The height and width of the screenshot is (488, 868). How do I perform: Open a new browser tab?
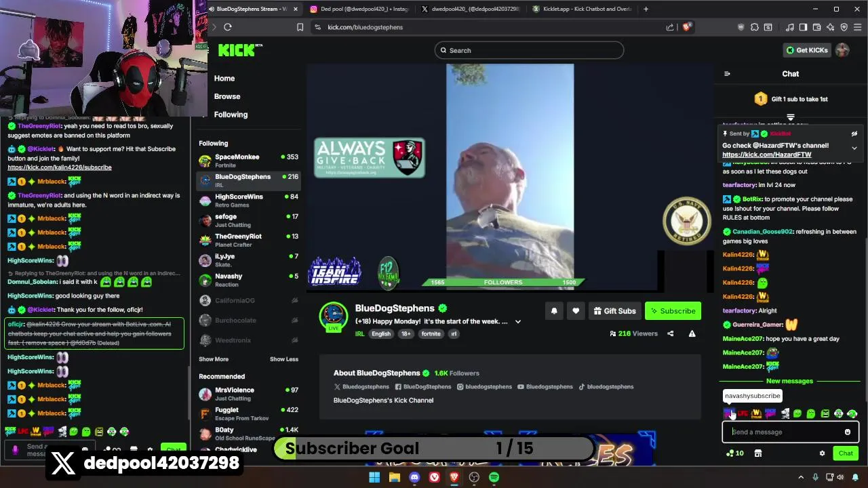click(646, 9)
